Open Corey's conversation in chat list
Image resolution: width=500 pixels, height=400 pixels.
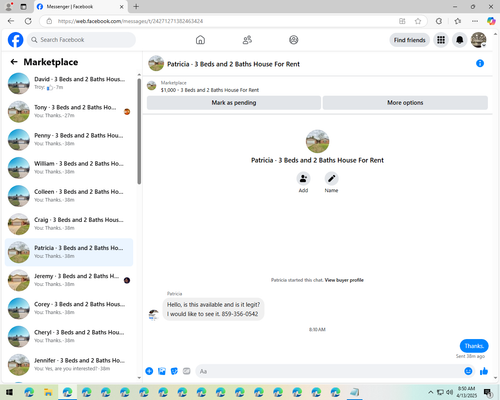(x=69, y=308)
